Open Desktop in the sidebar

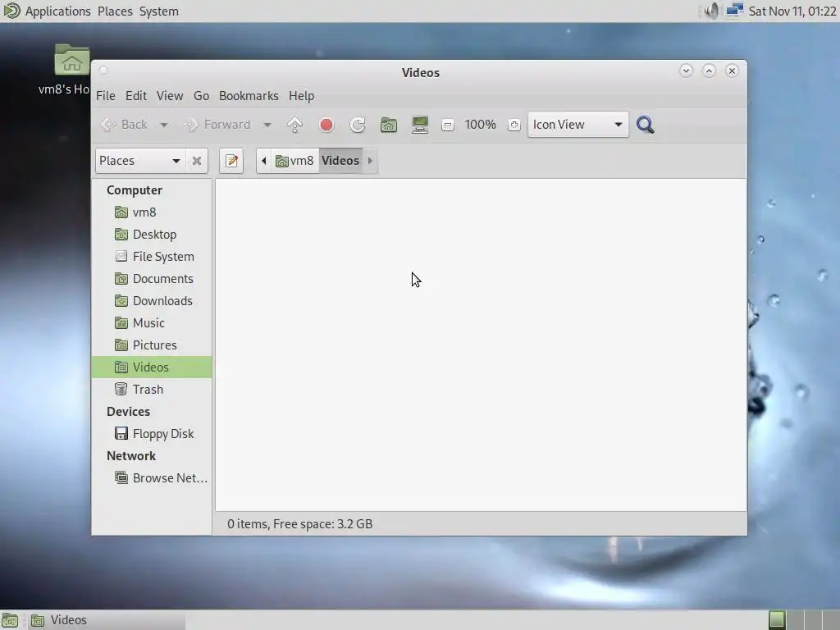152,235
